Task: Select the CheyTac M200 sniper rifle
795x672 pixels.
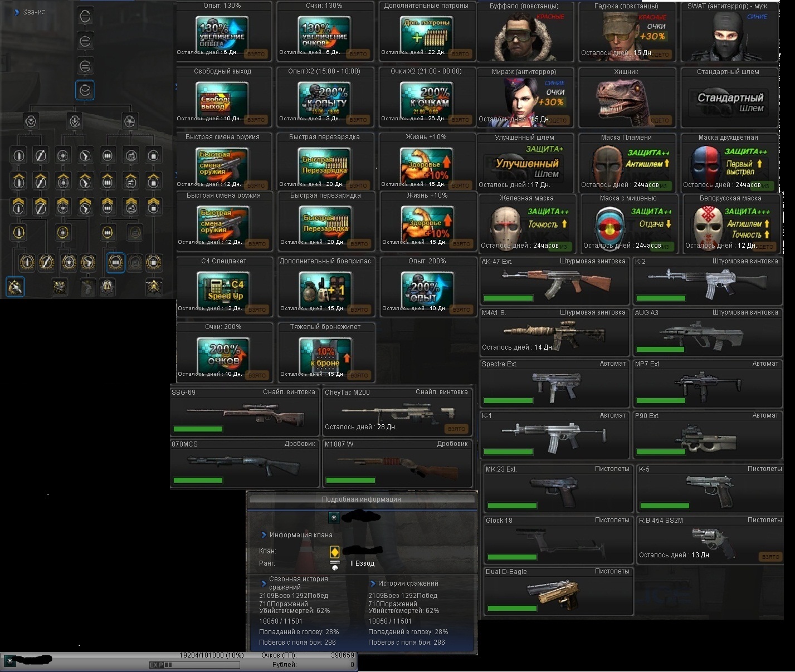Action: [x=398, y=412]
